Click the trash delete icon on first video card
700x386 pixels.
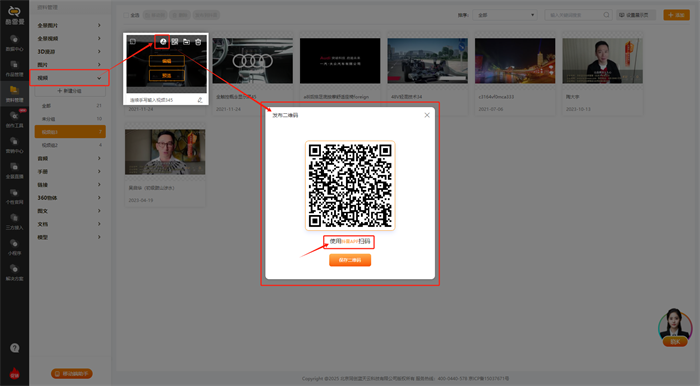(x=198, y=42)
